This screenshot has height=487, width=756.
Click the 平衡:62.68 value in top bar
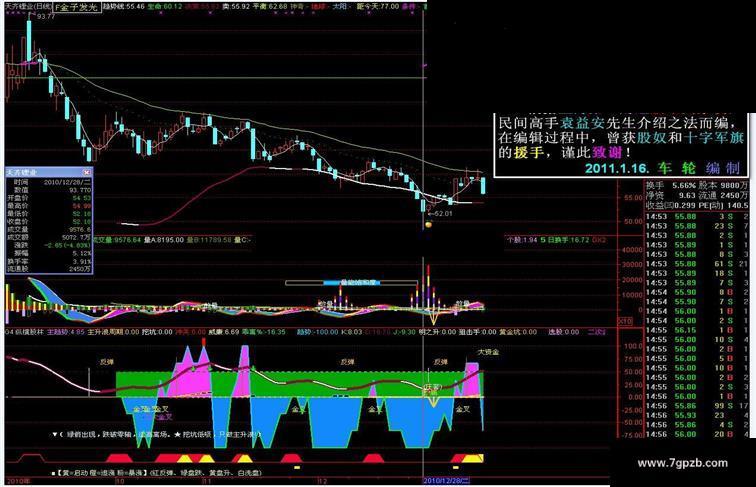[x=270, y=7]
